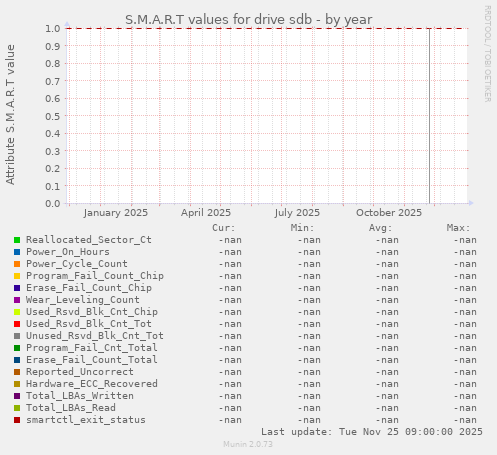Select the Hardware_ECC_Recovered label
This screenshot has width=497, height=455.
tap(92, 384)
